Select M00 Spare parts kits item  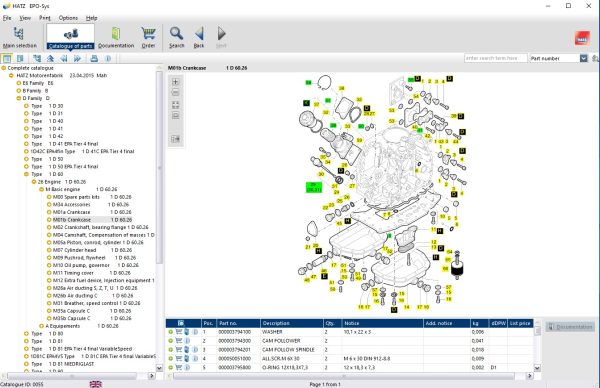(x=91, y=197)
